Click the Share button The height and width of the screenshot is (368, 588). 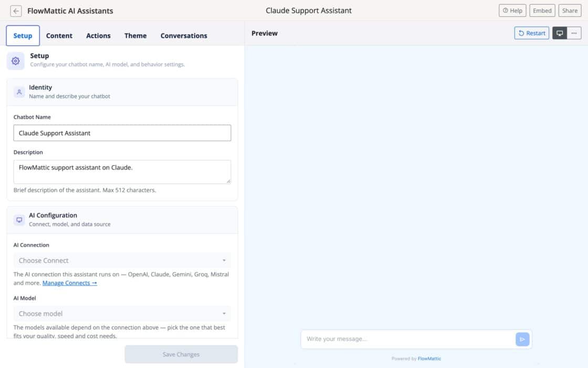pos(570,11)
